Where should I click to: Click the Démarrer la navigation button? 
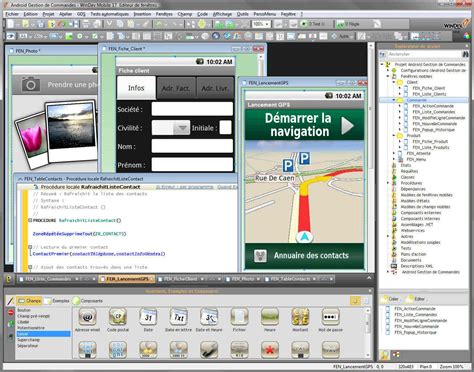(x=304, y=125)
